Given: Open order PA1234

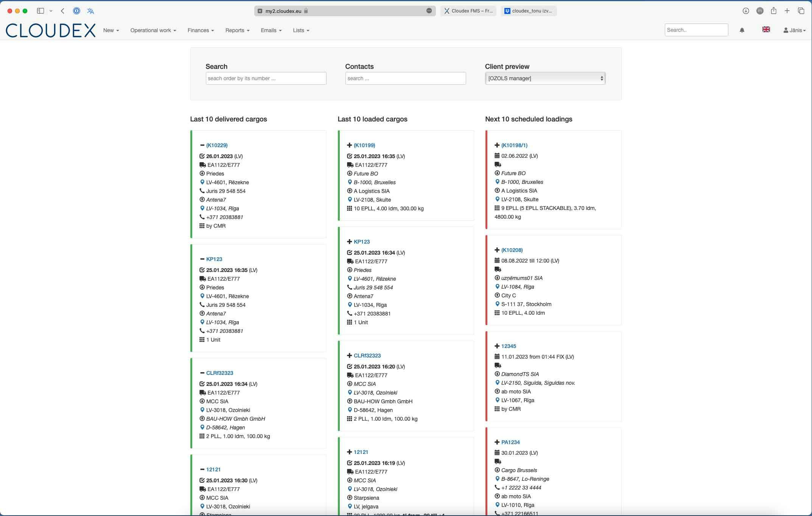Looking at the screenshot, I should (510, 442).
